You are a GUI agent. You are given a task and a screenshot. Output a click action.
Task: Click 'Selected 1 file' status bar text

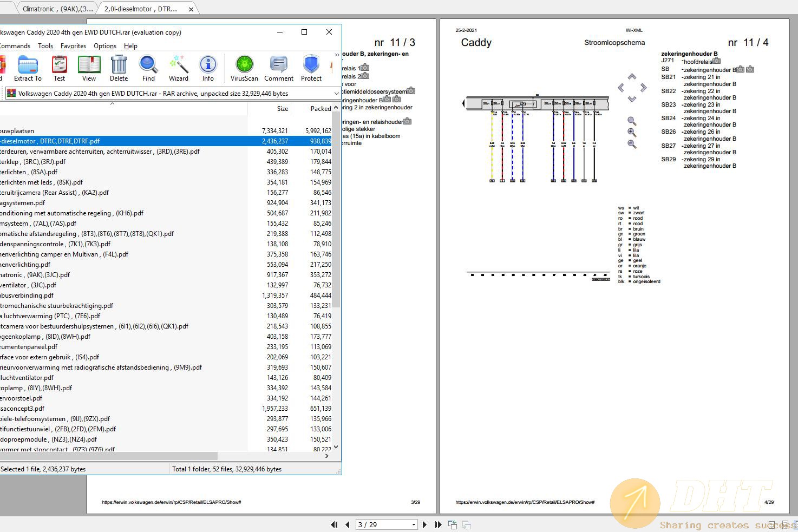(x=43, y=469)
